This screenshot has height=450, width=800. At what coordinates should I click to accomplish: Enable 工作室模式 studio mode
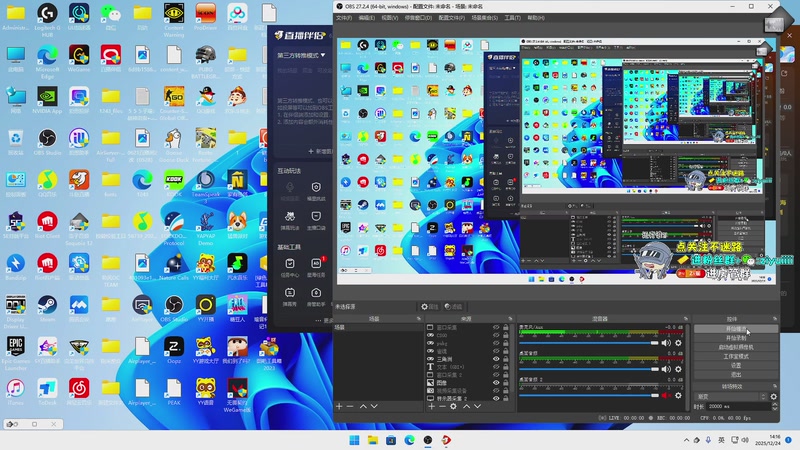coord(736,357)
